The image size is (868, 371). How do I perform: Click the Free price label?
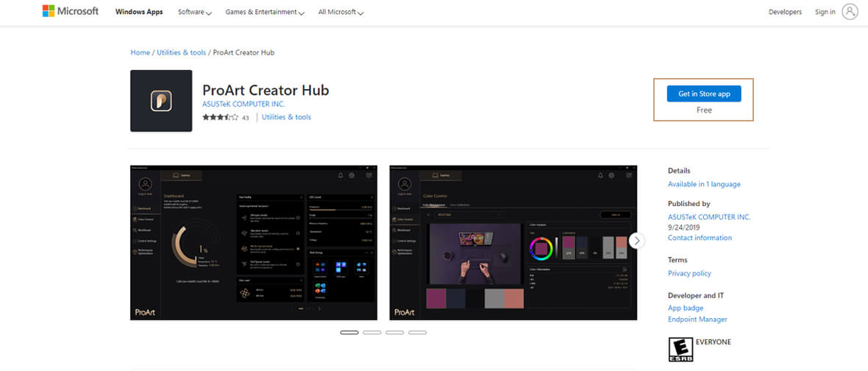pyautogui.click(x=704, y=110)
